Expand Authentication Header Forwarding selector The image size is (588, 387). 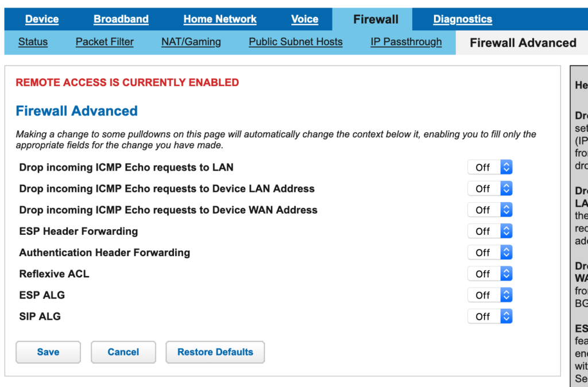click(490, 253)
